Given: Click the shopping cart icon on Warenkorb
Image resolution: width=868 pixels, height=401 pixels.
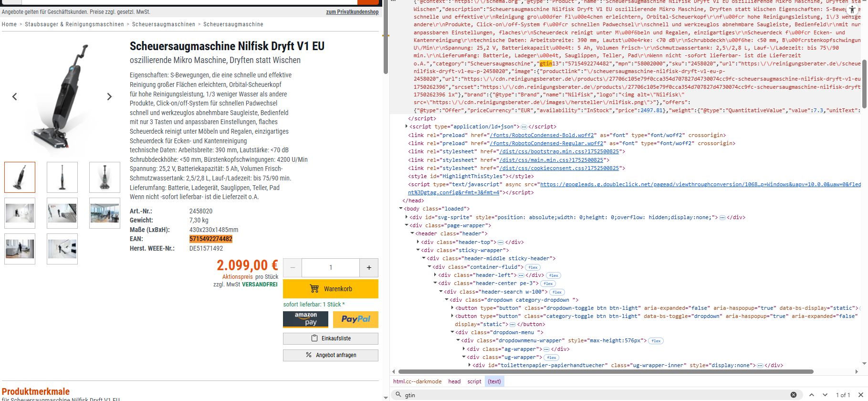Looking at the screenshot, I should [314, 288].
